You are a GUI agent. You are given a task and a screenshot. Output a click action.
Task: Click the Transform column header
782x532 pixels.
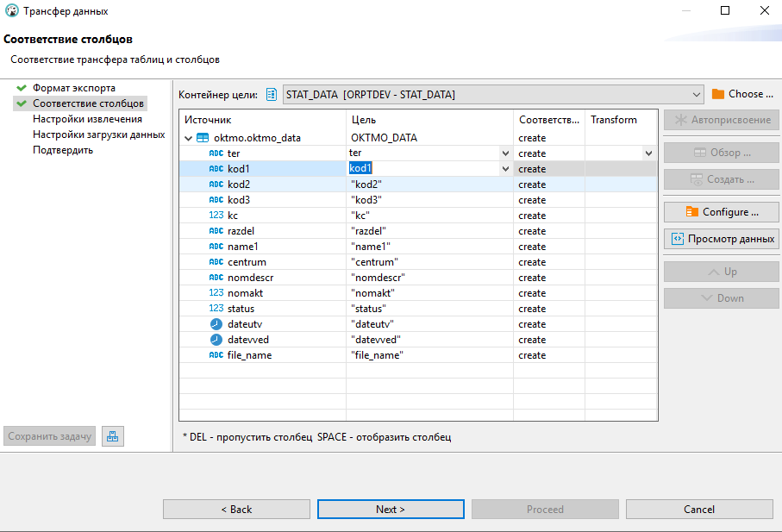622,120
